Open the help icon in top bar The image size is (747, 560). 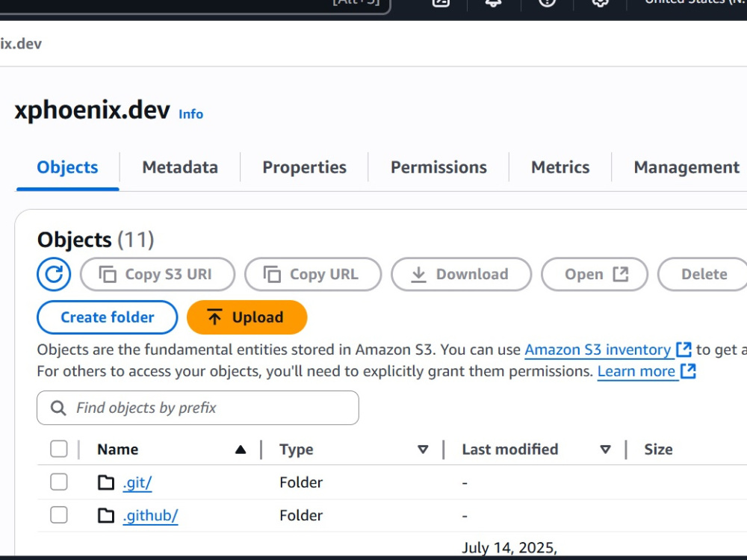[x=547, y=3]
